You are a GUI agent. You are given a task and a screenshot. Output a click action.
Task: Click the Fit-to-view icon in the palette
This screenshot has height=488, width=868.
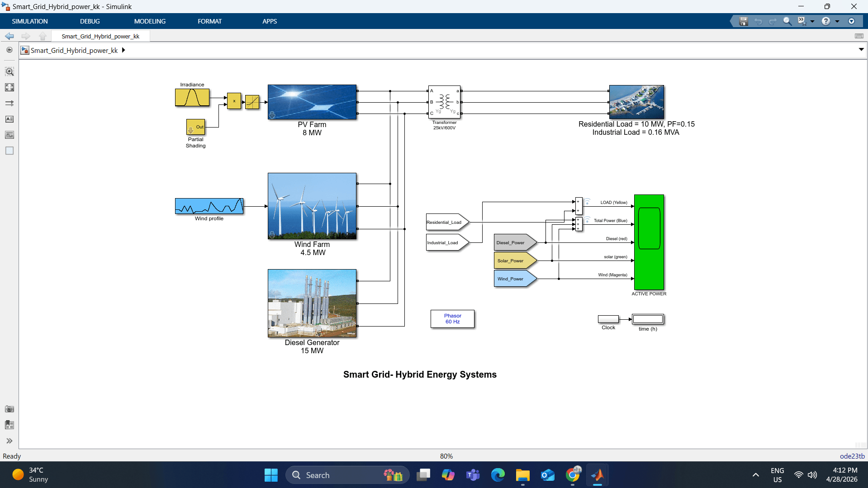click(x=9, y=87)
